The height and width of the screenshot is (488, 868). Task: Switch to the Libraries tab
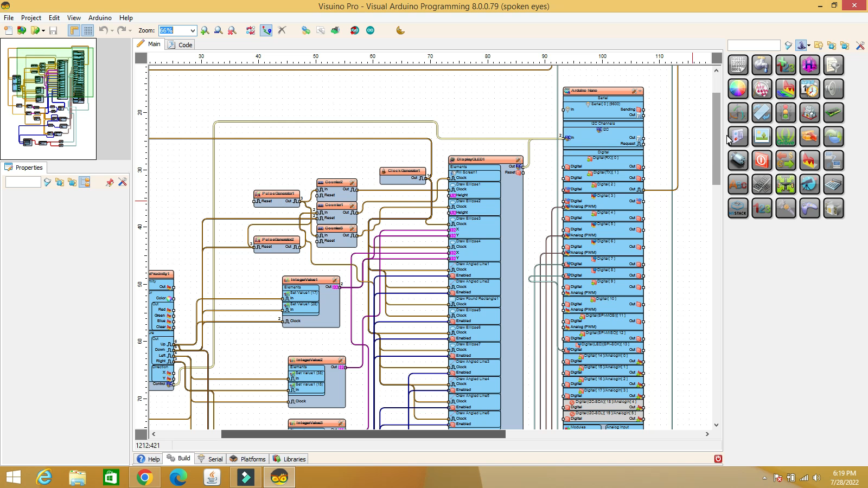click(x=290, y=459)
